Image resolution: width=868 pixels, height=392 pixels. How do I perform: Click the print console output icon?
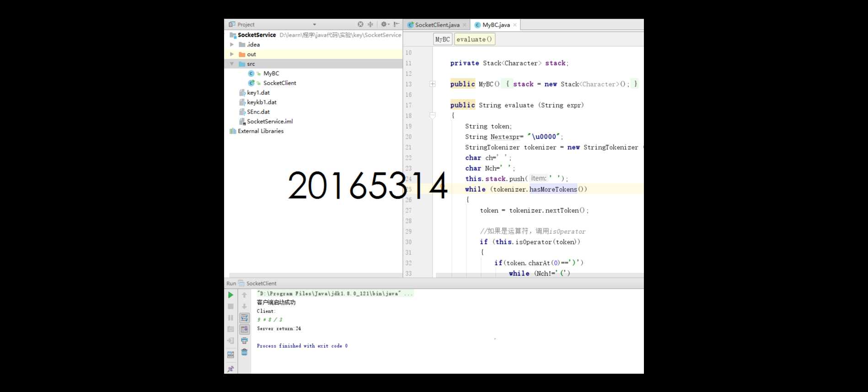coord(244,341)
